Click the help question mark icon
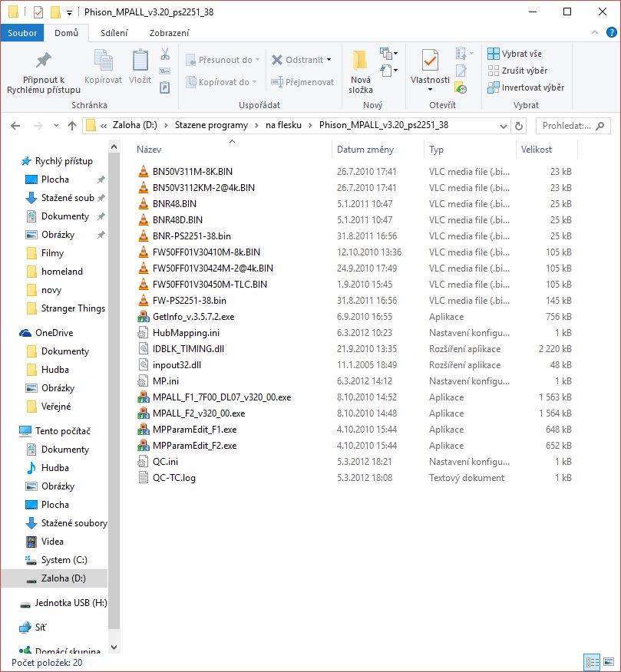 pyautogui.click(x=612, y=32)
